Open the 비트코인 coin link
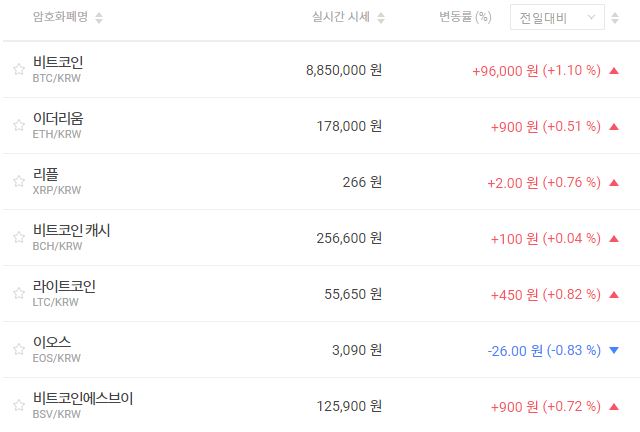 point(58,62)
